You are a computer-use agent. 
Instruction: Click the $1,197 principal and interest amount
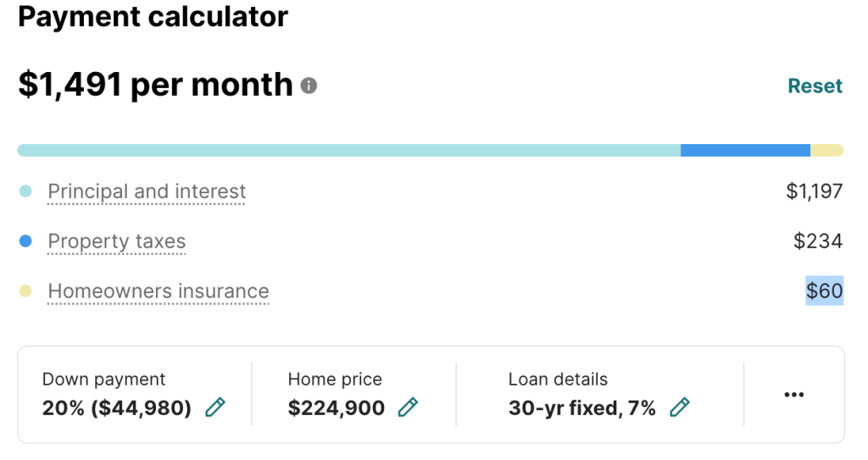click(814, 191)
